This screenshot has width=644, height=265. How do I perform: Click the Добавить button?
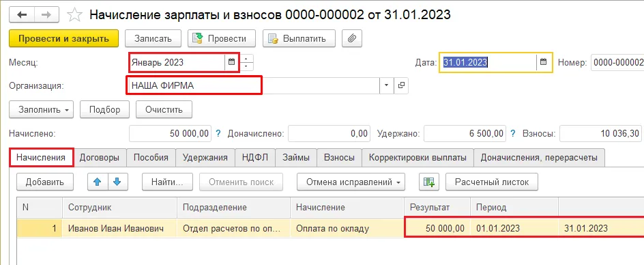tap(45, 182)
